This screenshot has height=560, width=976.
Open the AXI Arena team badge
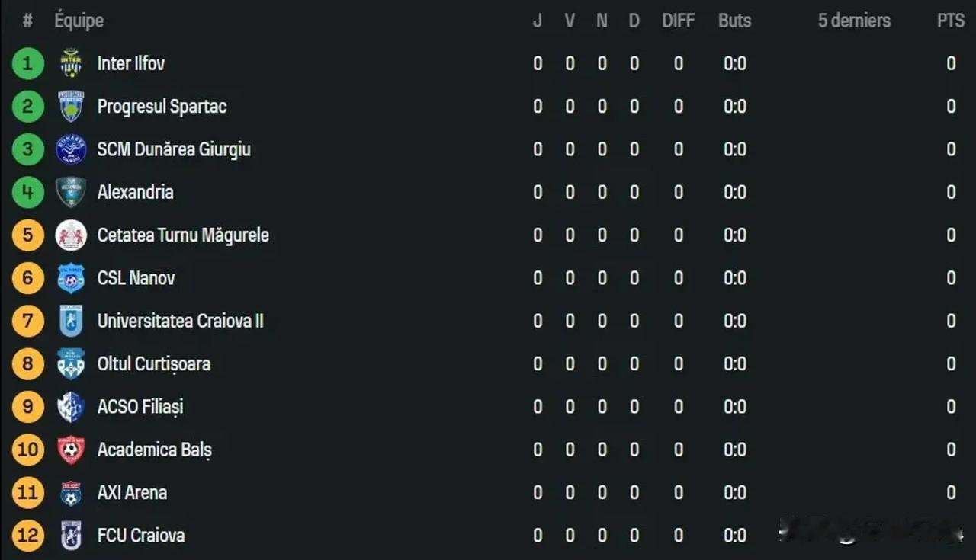[x=71, y=493]
